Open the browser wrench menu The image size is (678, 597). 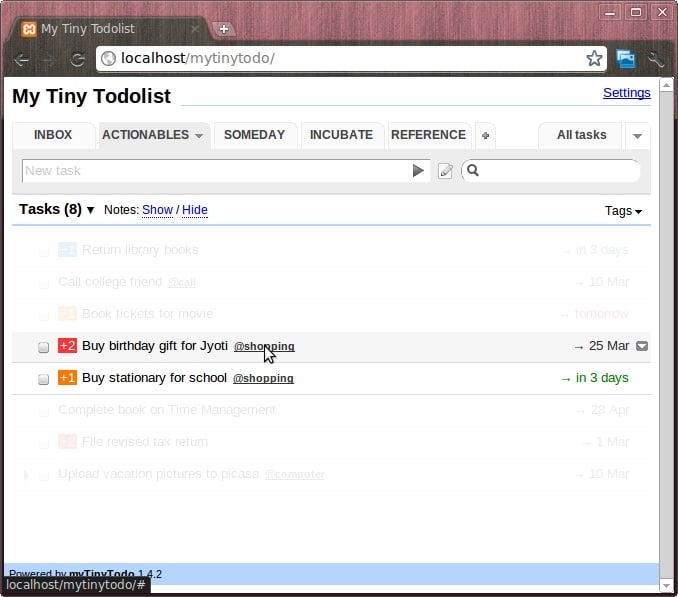[x=656, y=59]
